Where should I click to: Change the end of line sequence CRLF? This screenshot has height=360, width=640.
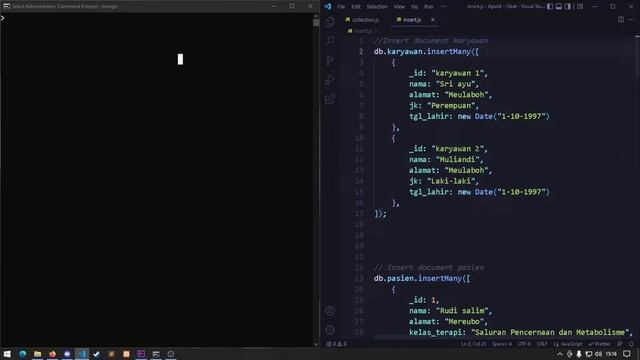(x=542, y=344)
